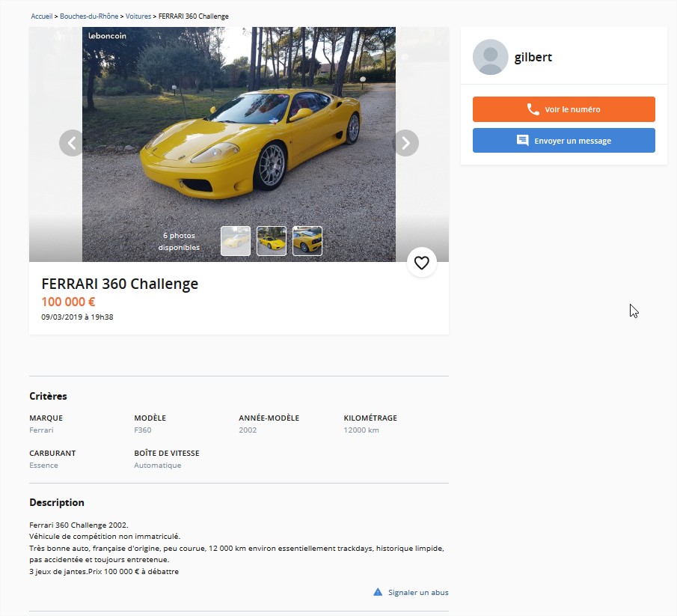Save listing with the heart favorite icon

coord(421,263)
